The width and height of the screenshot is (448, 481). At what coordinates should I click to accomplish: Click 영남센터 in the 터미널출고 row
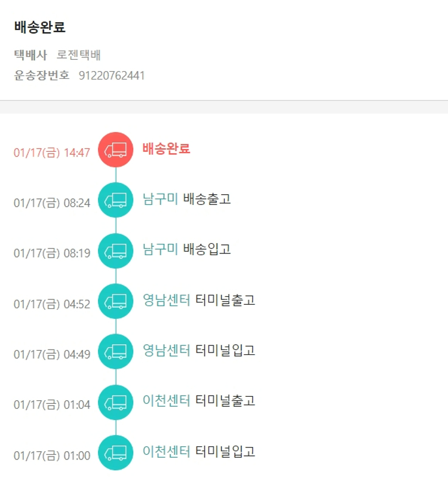(x=167, y=300)
